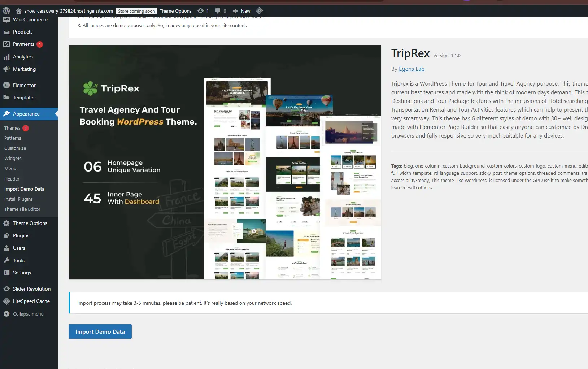This screenshot has width=588, height=369.
Task: Open the Widgets submenu item
Action: click(13, 158)
